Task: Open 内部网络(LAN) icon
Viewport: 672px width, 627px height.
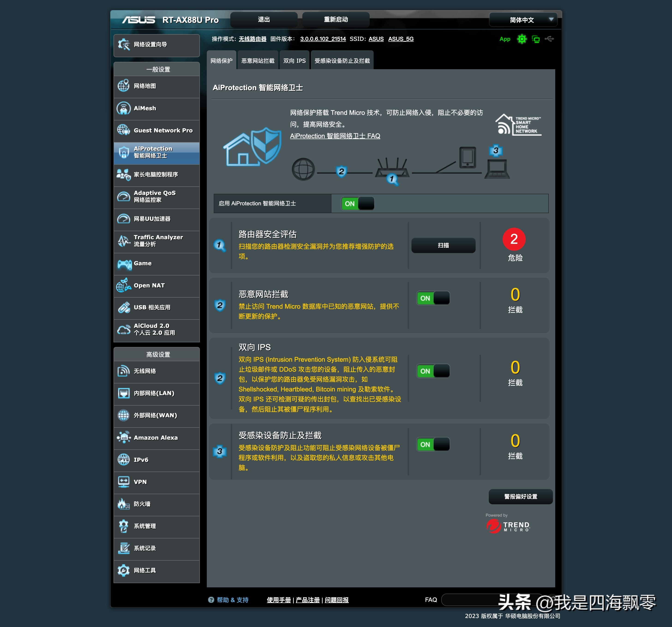Action: tap(124, 393)
